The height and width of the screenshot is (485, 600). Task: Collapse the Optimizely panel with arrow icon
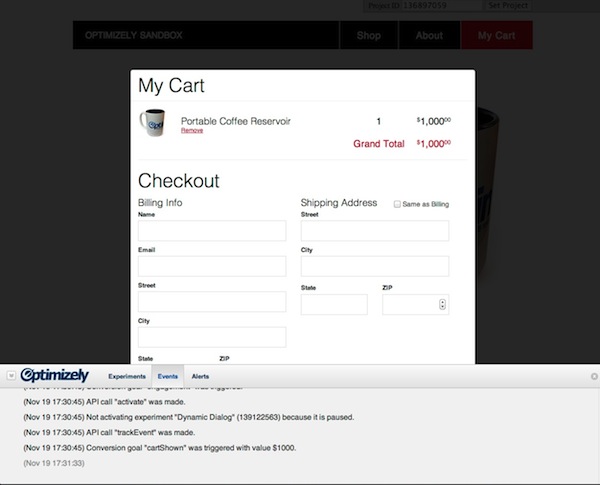click(11, 376)
